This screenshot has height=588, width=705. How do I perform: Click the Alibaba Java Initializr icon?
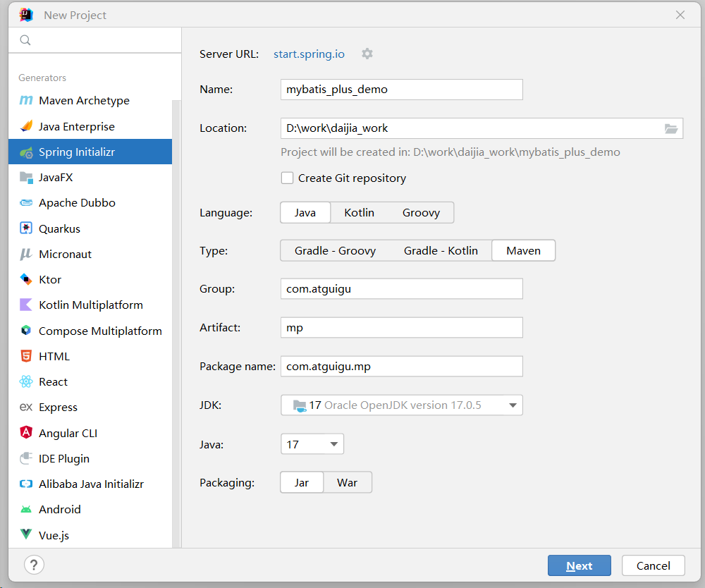click(26, 484)
